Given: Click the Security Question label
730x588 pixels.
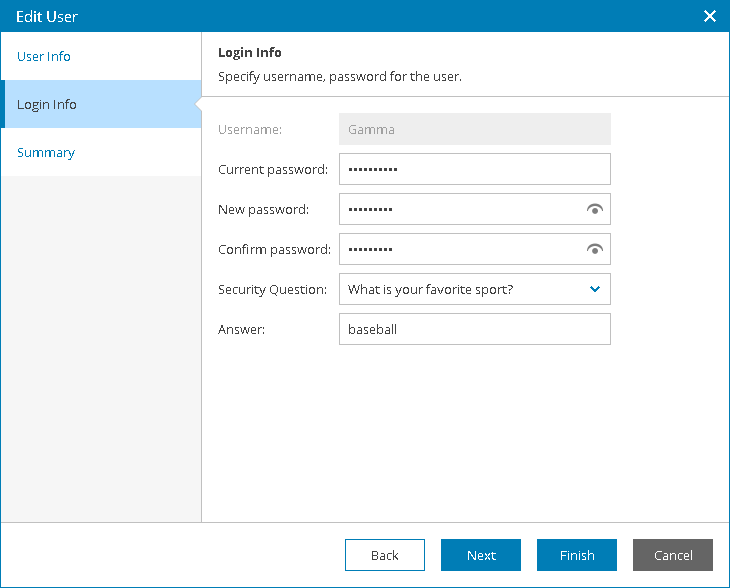Looking at the screenshot, I should pyautogui.click(x=272, y=290).
